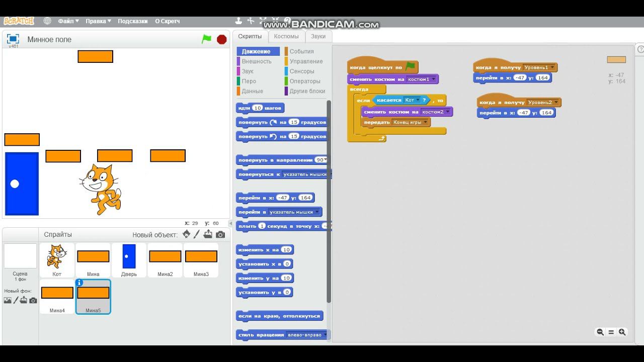Open the Правка menu

coord(98,21)
